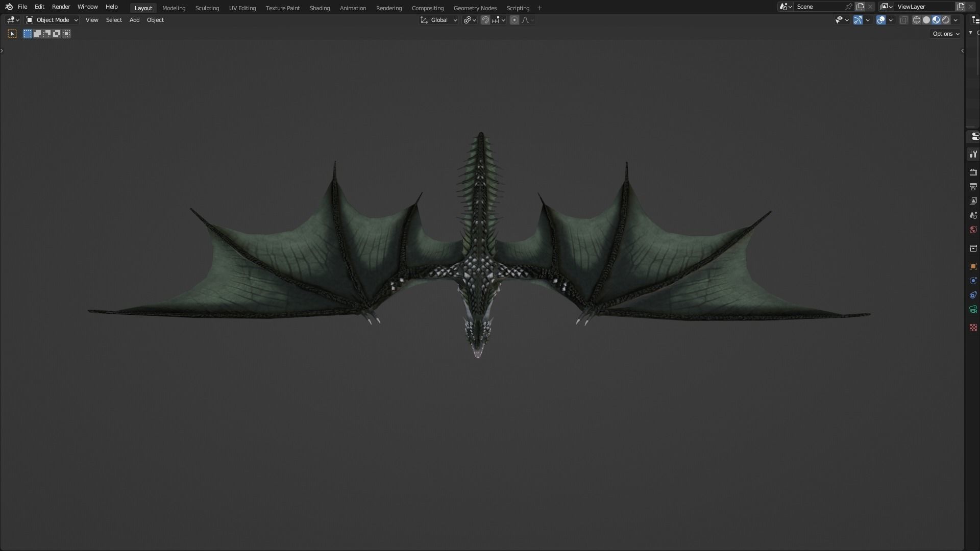Switch to the Rendering workspace tab
The width and height of the screenshot is (980, 551).
tap(388, 8)
